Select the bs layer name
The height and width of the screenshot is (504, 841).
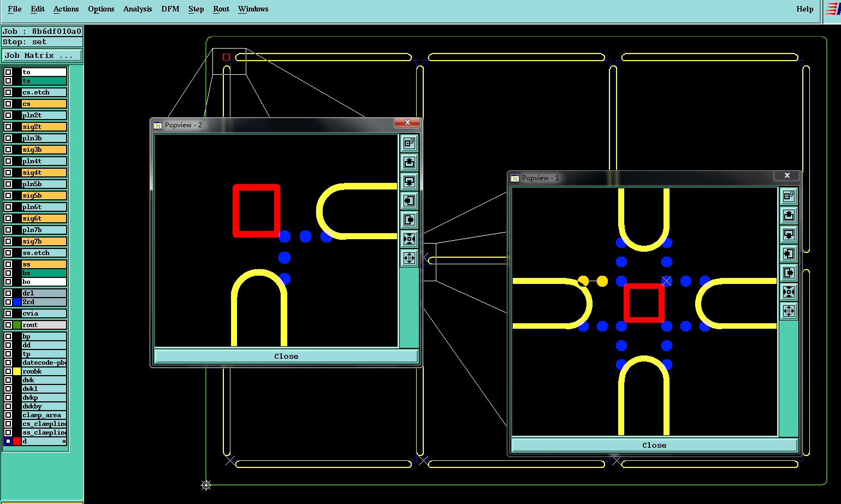(x=44, y=273)
